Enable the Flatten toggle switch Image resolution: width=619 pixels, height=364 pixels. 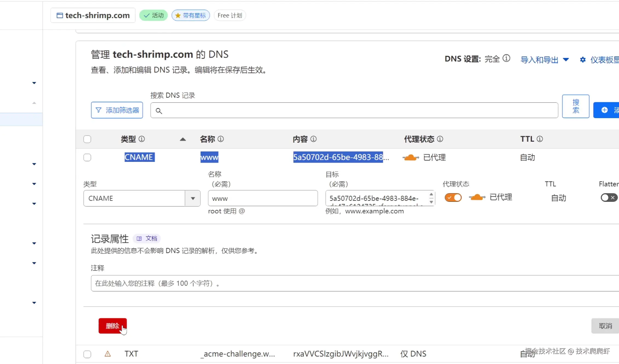click(609, 197)
